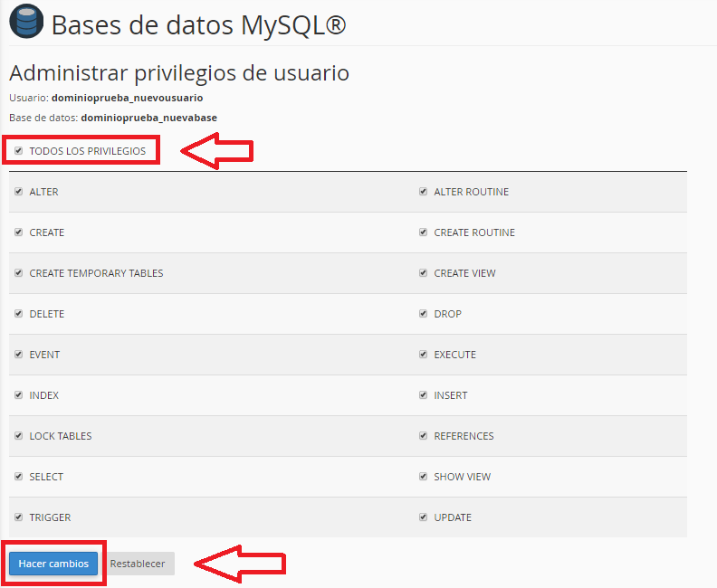The height and width of the screenshot is (588, 717).
Task: Toggle the TODOS LOS PRIVILEGIOS checkbox
Action: pos(18,151)
